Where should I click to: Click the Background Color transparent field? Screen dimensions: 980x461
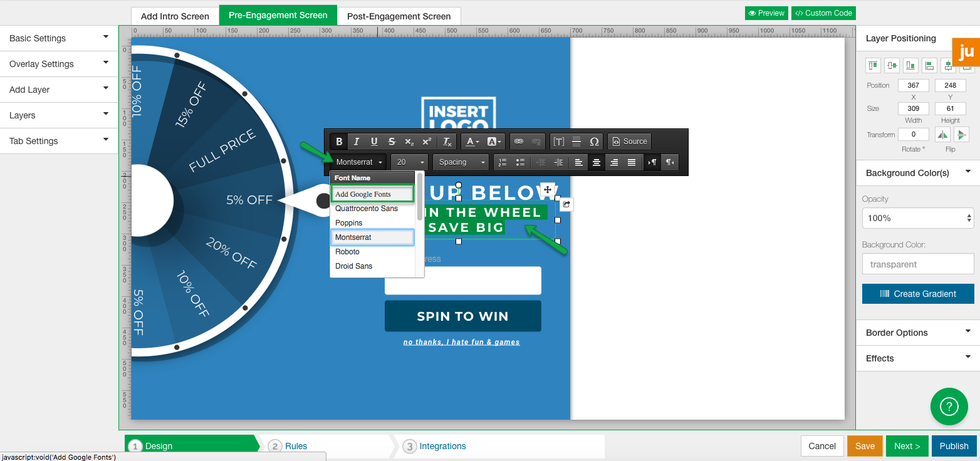[917, 264]
